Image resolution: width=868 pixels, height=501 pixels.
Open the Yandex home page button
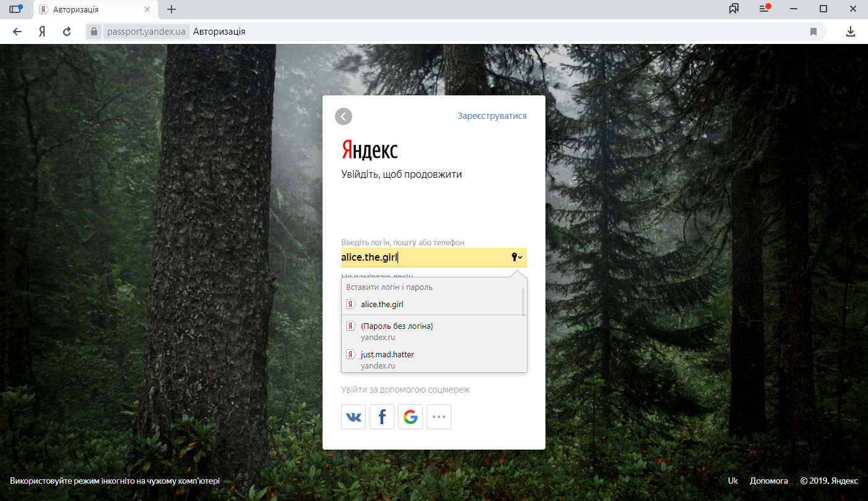(42, 32)
